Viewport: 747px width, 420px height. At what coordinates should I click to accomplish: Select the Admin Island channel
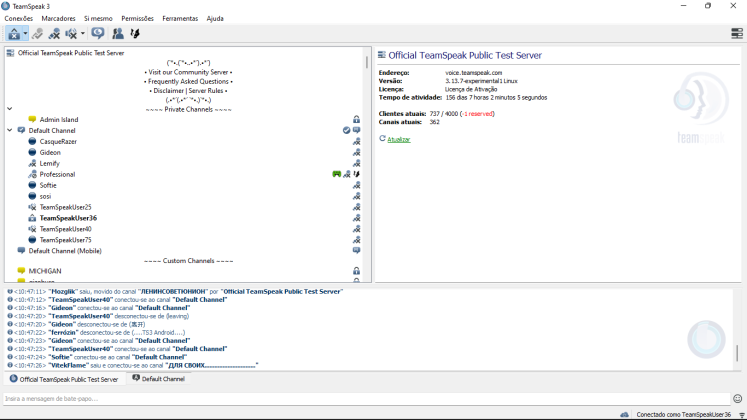click(x=59, y=120)
